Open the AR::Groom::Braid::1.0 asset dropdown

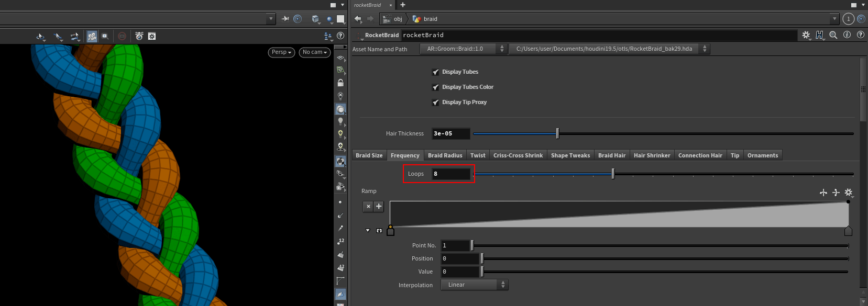coord(464,49)
